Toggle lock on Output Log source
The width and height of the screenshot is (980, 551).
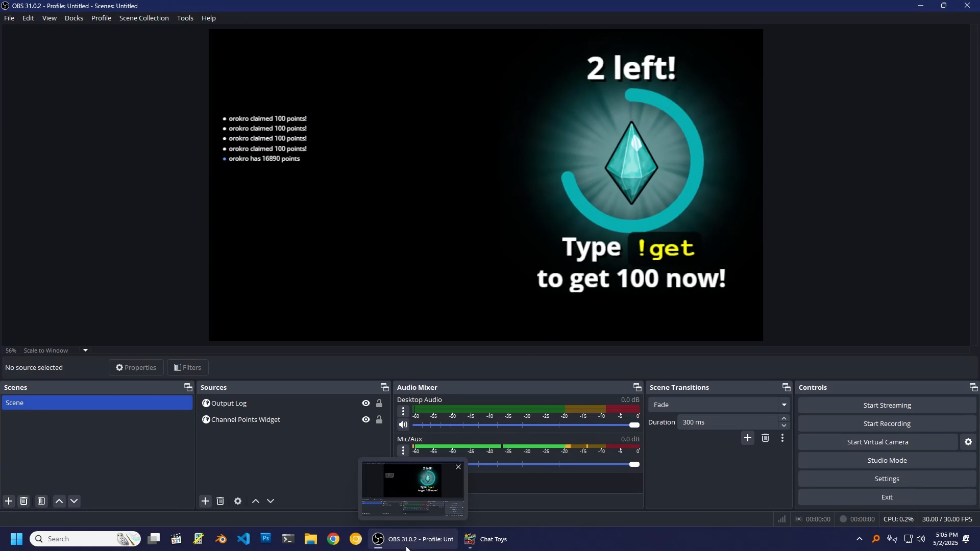[x=379, y=404]
